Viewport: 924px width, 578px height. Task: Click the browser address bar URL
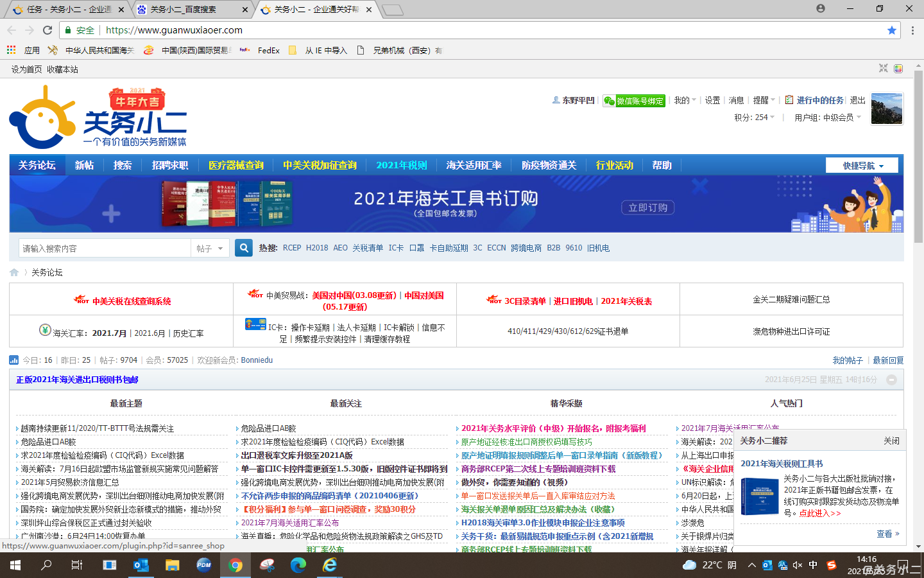coord(174,30)
